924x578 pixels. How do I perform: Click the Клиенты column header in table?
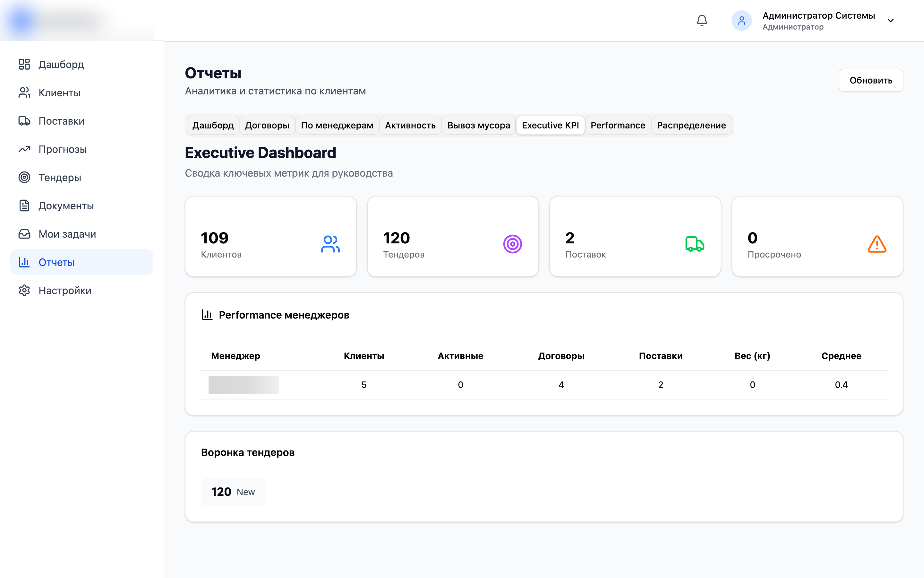(x=364, y=355)
